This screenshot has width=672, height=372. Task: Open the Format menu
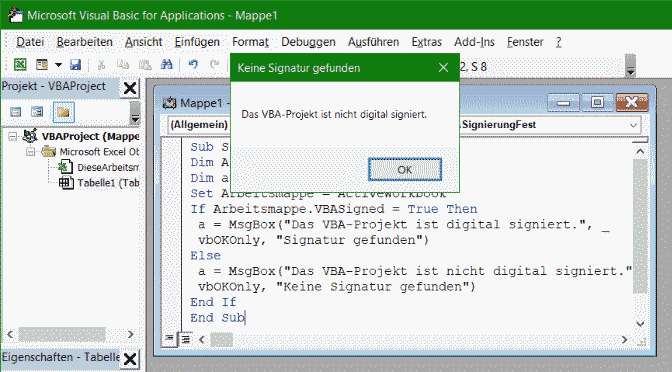[x=250, y=42]
